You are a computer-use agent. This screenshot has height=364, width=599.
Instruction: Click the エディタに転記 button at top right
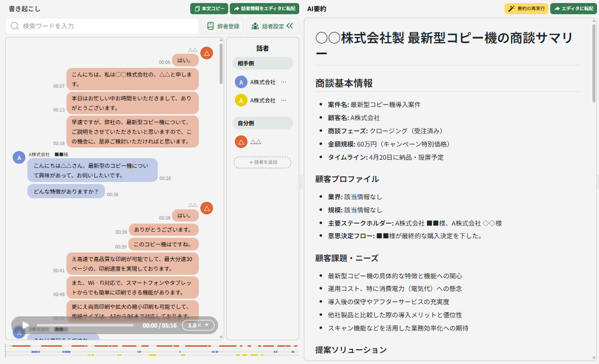(574, 8)
